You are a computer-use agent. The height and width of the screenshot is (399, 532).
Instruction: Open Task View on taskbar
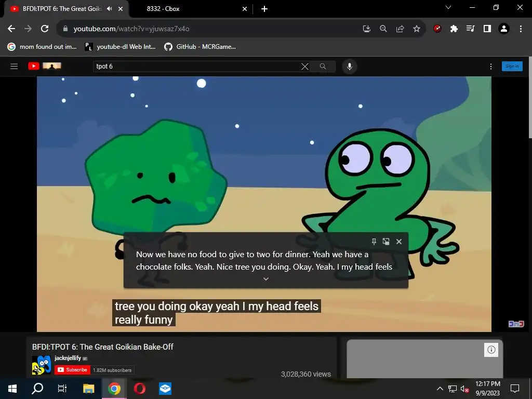(x=62, y=389)
